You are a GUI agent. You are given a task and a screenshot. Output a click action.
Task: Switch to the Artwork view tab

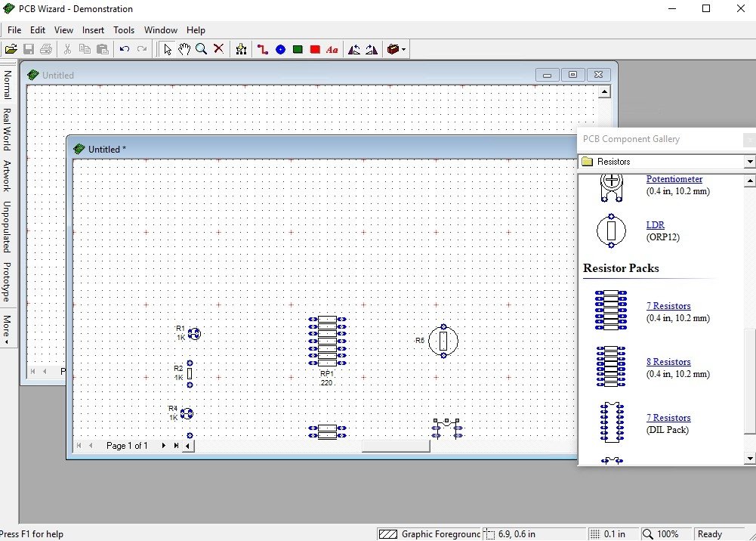click(x=7, y=175)
